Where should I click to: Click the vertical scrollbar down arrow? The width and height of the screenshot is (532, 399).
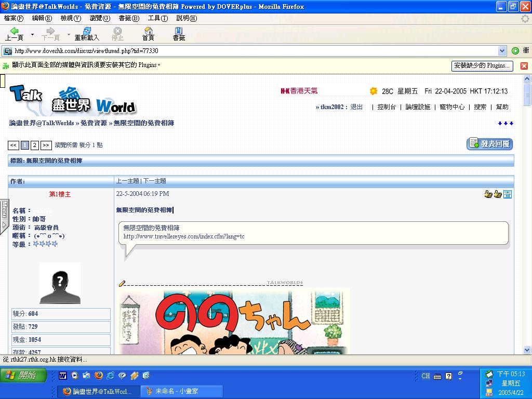click(x=527, y=350)
